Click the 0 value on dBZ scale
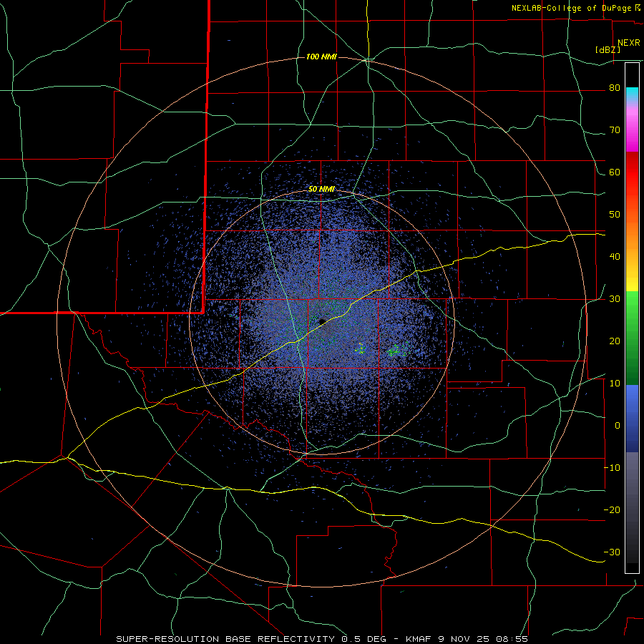 click(618, 426)
